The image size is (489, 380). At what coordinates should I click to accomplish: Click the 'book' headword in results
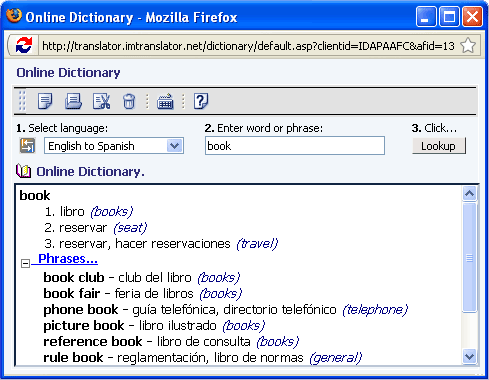(35, 195)
